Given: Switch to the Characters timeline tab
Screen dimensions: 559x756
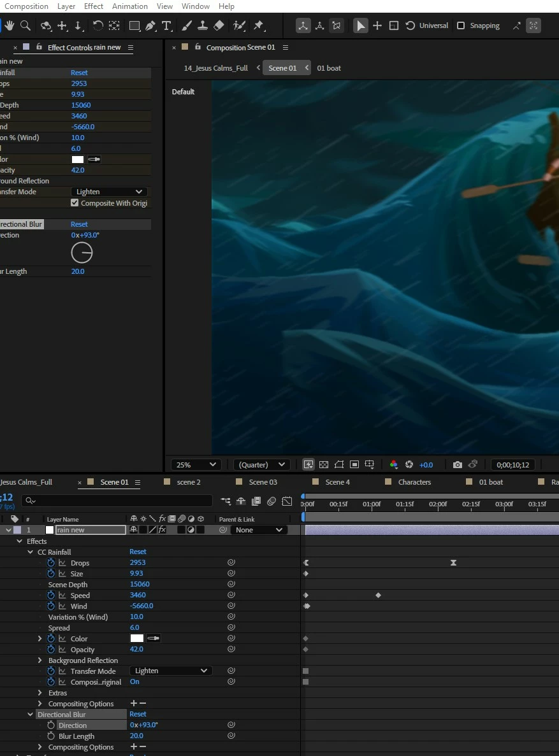Looking at the screenshot, I should (x=414, y=482).
